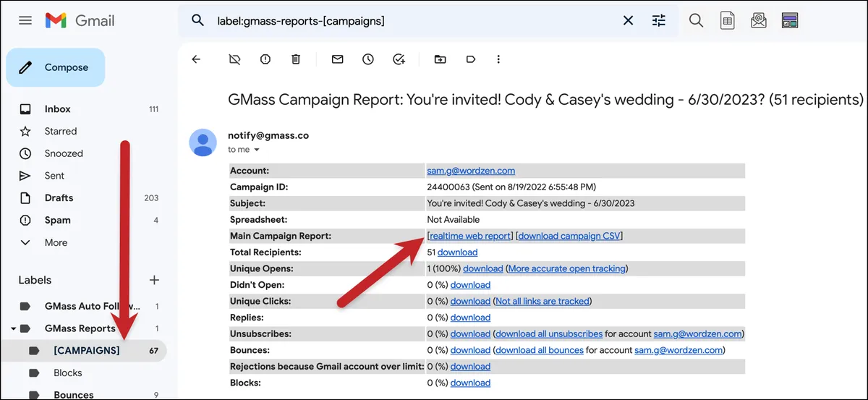868x400 pixels.
Task: Select the Blocks label
Action: click(x=68, y=373)
